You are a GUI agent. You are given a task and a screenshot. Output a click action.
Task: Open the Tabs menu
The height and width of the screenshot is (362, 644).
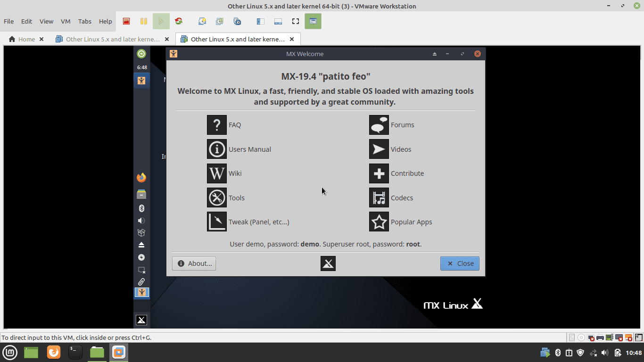(85, 21)
